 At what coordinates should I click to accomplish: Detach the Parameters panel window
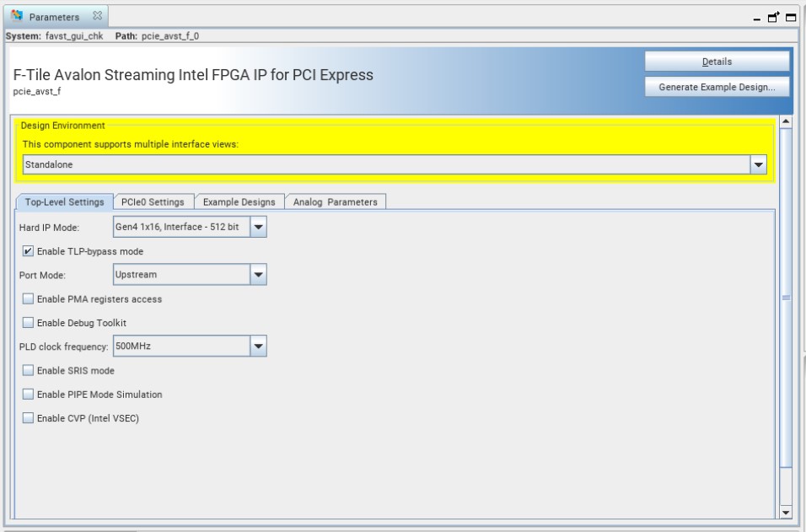click(x=773, y=17)
